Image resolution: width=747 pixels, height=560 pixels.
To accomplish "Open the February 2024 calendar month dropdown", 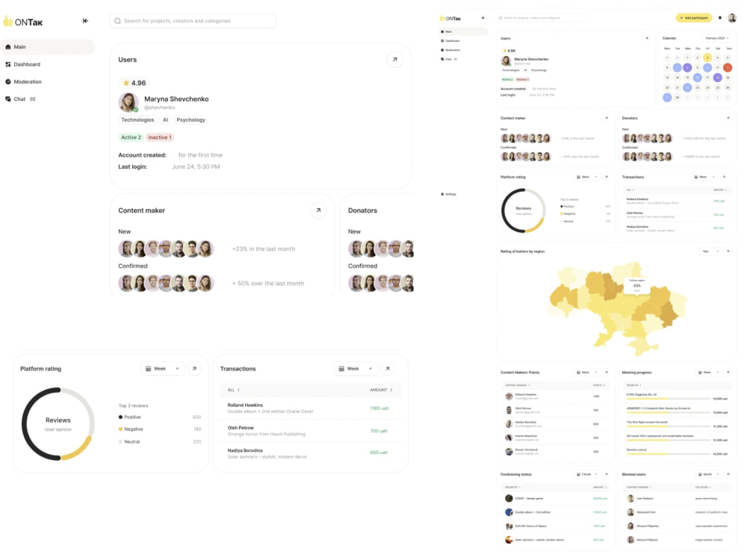I will coord(717,38).
